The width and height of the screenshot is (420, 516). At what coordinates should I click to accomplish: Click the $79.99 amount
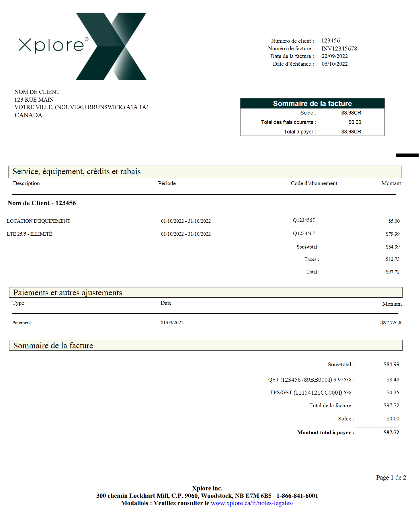(392, 234)
